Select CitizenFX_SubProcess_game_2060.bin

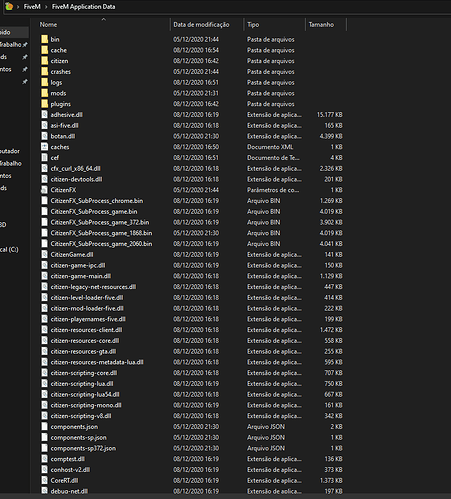click(x=101, y=244)
